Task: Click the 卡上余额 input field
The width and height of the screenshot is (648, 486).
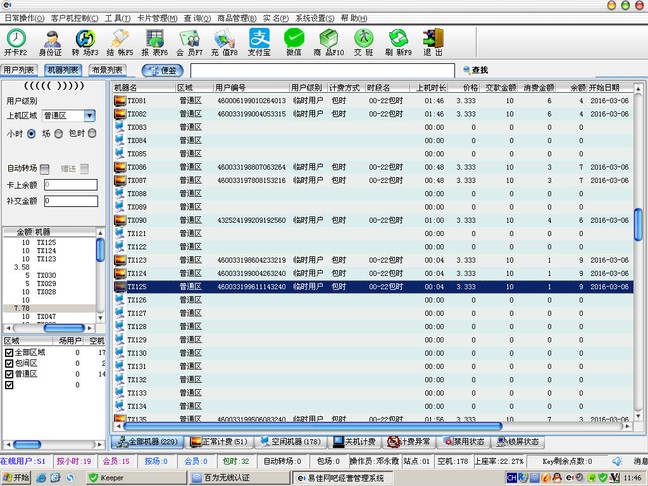Action: (71, 185)
